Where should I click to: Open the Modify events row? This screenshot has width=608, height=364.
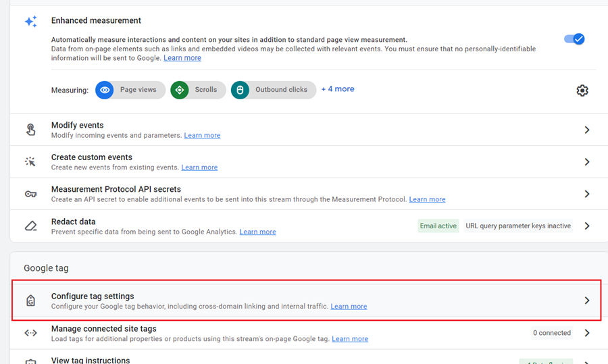click(x=309, y=130)
